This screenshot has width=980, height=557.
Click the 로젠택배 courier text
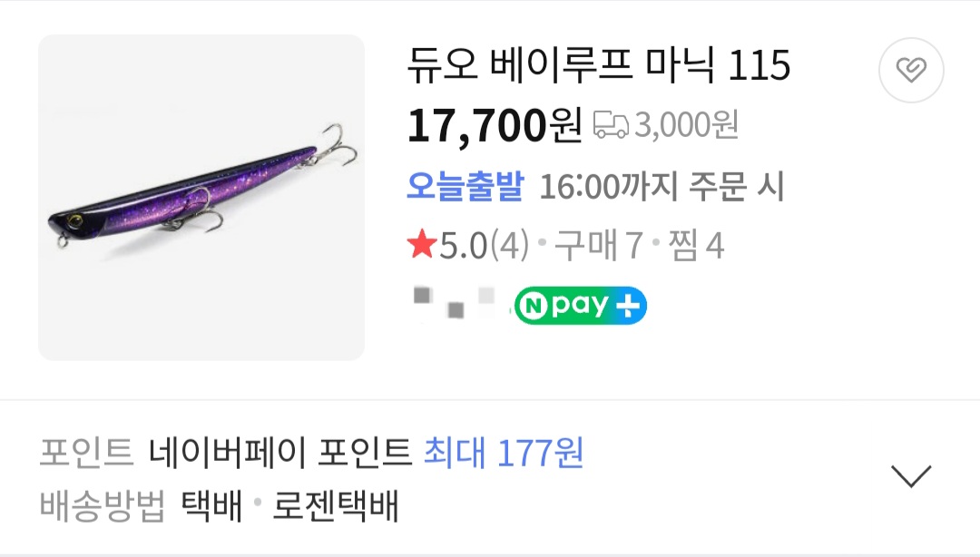(x=336, y=505)
